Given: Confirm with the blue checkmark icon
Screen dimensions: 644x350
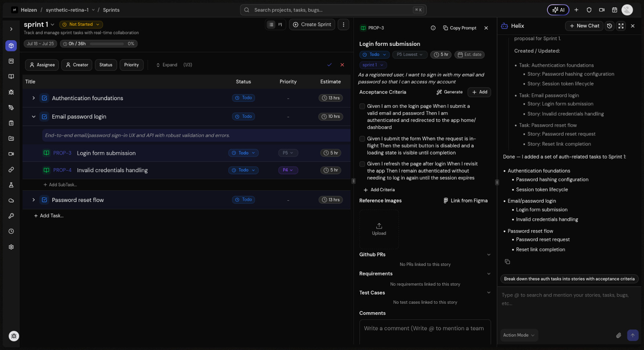Looking at the screenshot, I should point(330,65).
